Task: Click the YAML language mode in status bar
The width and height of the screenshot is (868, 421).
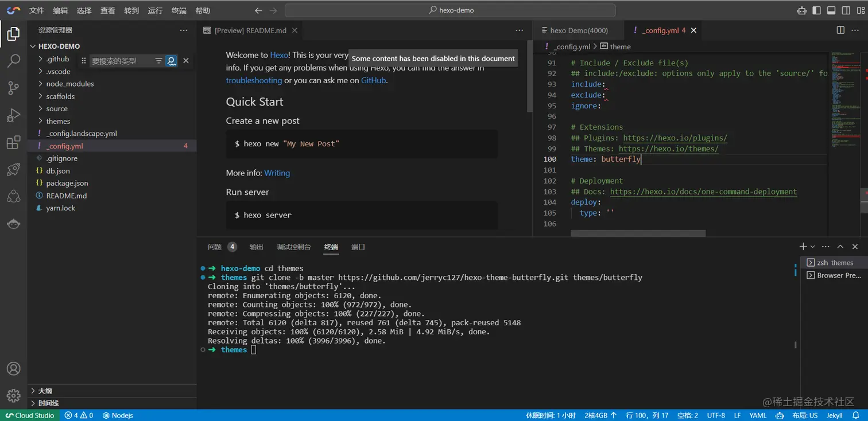Action: 758,415
